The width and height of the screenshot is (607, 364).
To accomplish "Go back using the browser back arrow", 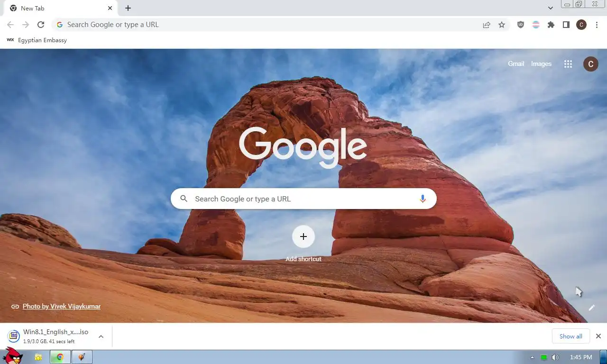I will 10,25.
